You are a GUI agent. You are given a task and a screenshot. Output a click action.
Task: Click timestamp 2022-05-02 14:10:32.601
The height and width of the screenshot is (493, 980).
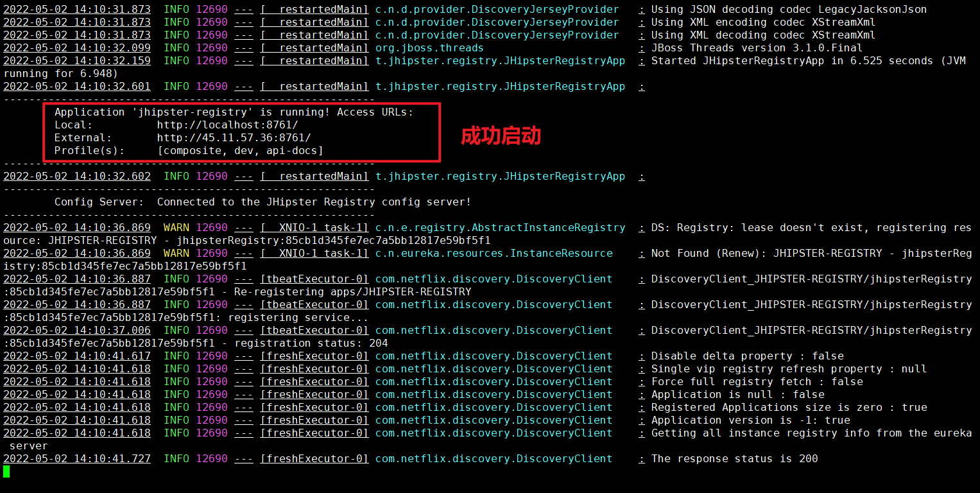77,86
